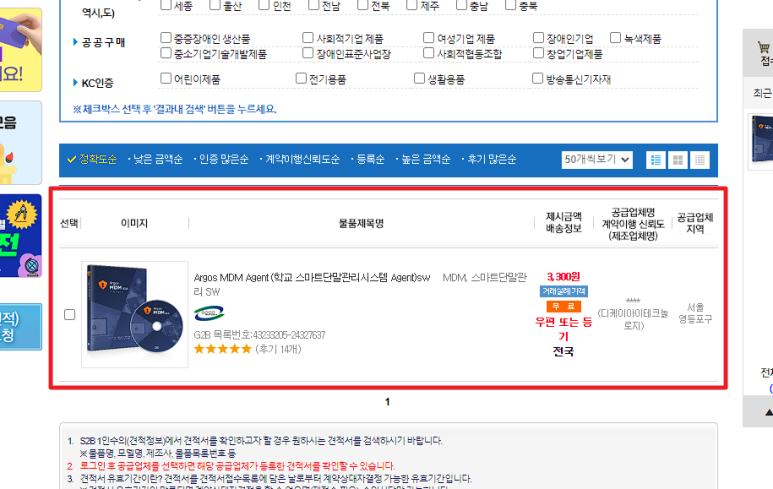Click supplier name 디케이아이테크놀로지

coord(633,319)
